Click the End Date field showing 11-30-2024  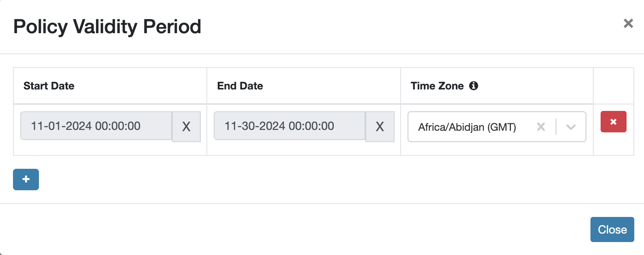pos(290,126)
